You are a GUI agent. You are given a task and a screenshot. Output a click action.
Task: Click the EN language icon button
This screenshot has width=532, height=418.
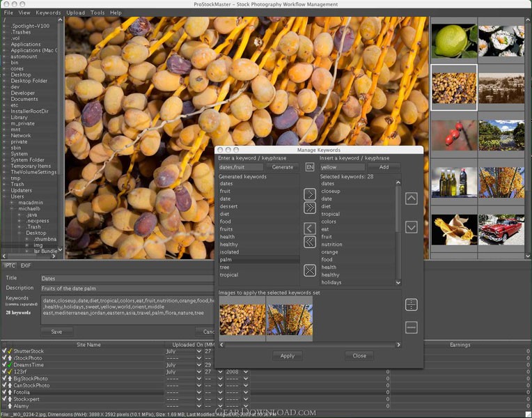click(x=310, y=167)
